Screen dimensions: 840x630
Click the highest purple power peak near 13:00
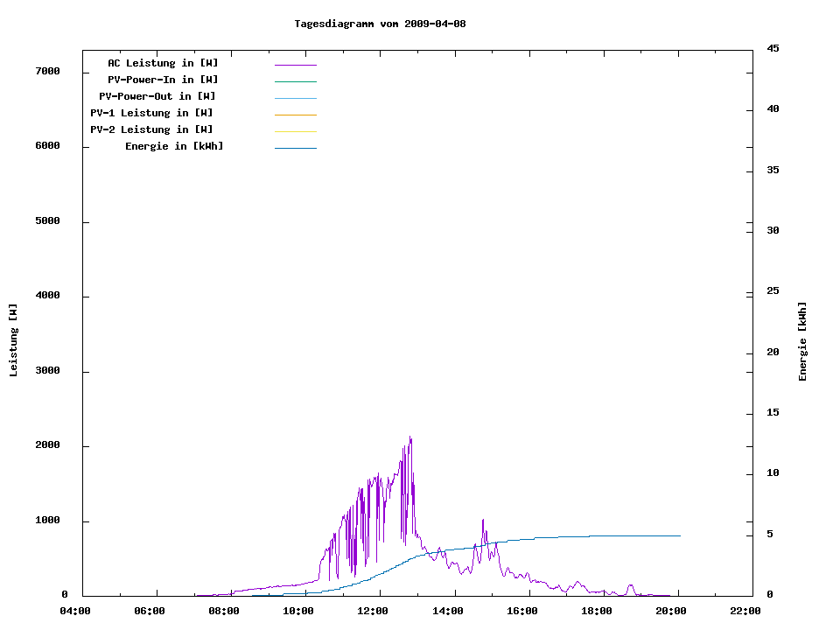click(x=409, y=437)
